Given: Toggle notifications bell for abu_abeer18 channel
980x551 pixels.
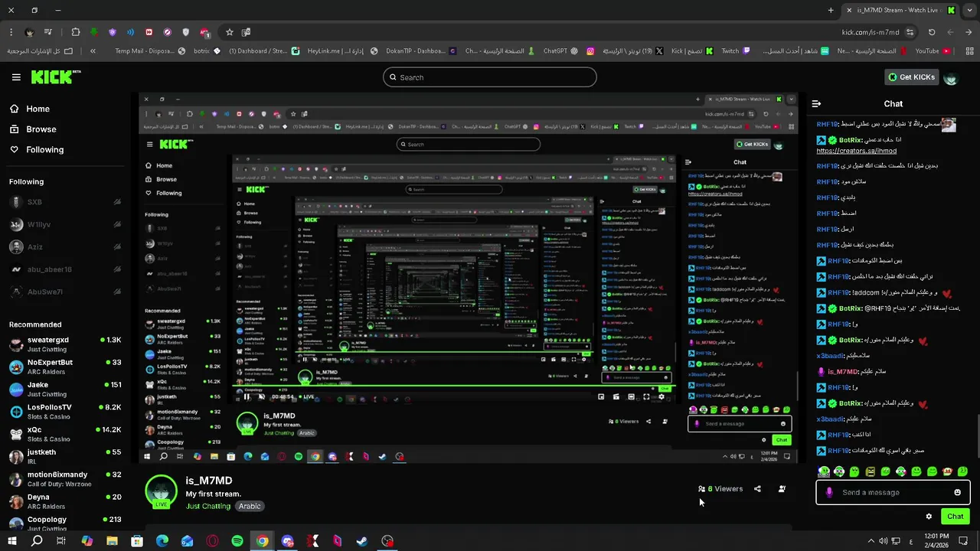Looking at the screenshot, I should coord(117,269).
